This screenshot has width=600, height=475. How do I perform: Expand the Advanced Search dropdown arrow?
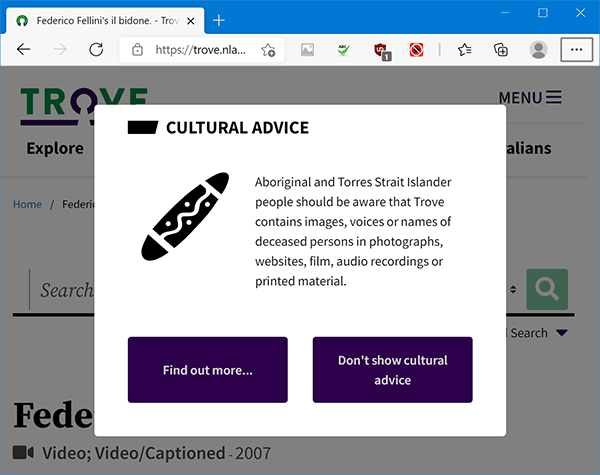[x=562, y=333]
